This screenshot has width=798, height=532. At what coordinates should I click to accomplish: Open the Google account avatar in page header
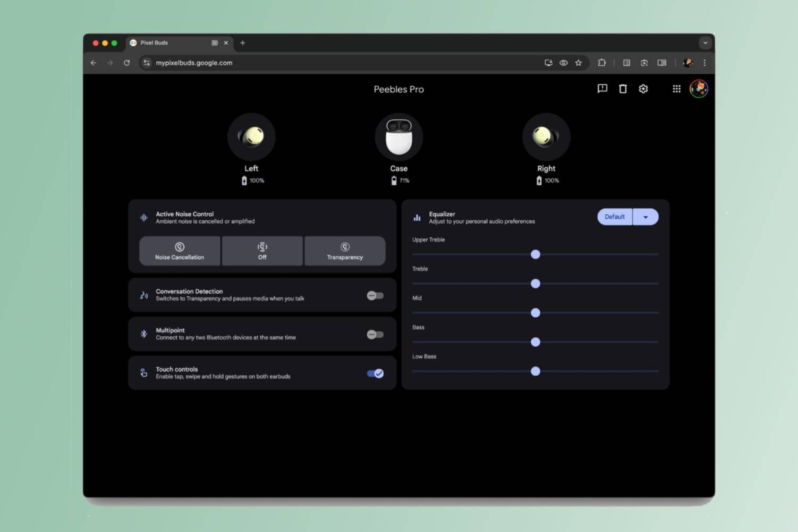coord(699,89)
